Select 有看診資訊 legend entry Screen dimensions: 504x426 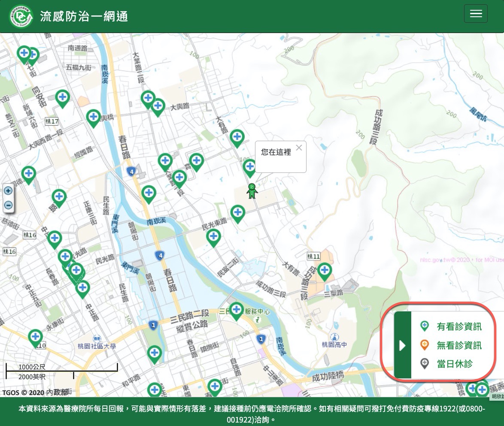tap(459, 327)
